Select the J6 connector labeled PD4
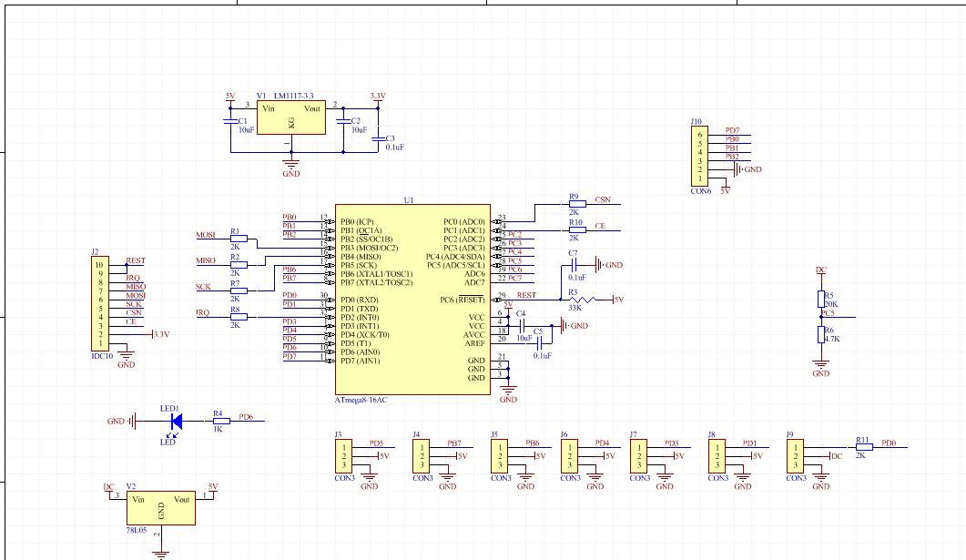Screen dimensions: 966x560 coord(569,456)
